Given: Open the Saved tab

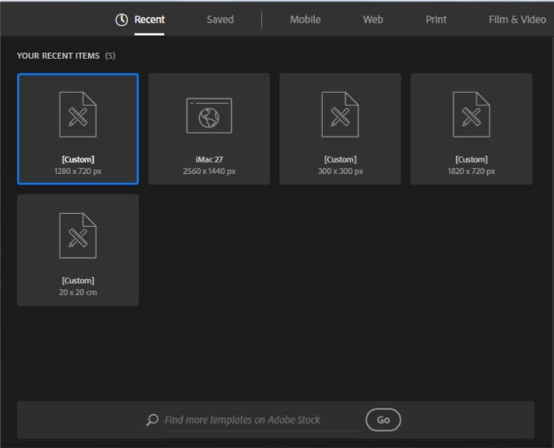Looking at the screenshot, I should coord(220,20).
